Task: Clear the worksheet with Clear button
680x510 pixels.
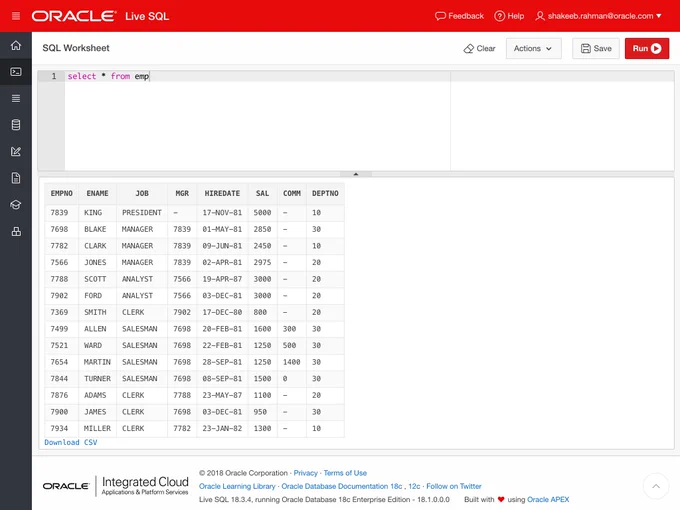Action: pos(479,49)
